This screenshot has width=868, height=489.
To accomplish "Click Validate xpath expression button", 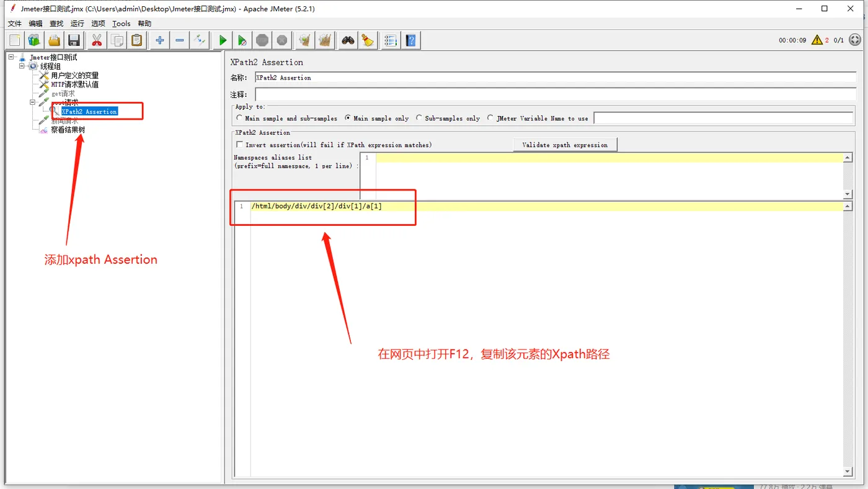I will [565, 145].
